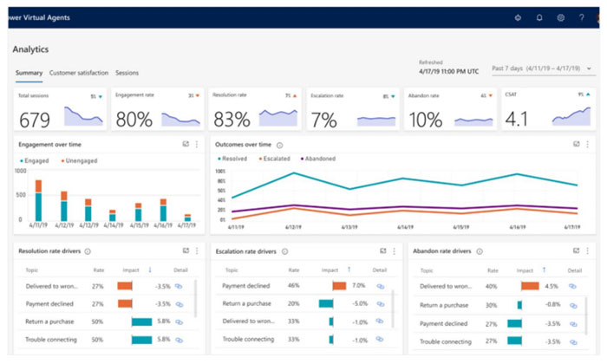Open more options for Abandon rate drivers

[587, 250]
